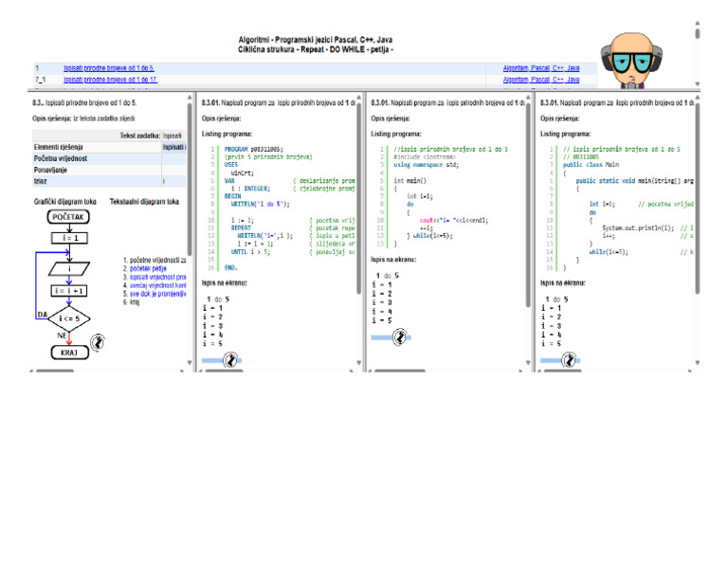Click the C++ panel's vertical scrollbar thumb
This screenshot has height=563, width=728.
[528, 205]
